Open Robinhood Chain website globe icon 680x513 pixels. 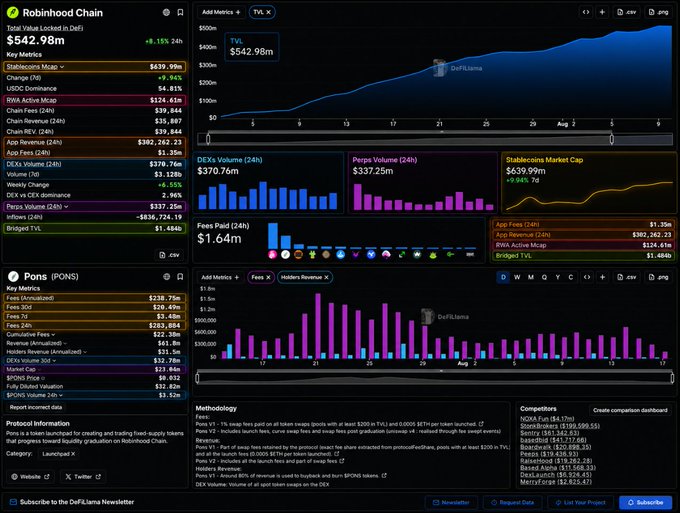click(166, 13)
